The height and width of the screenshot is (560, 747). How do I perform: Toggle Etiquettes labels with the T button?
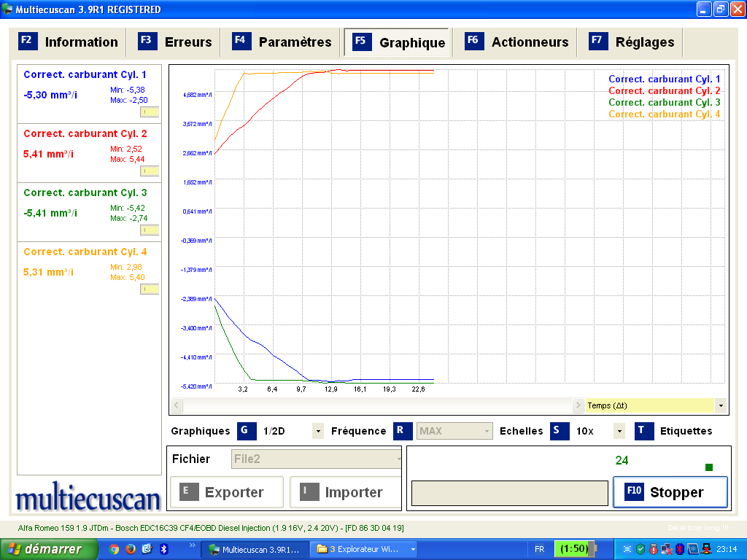tap(643, 431)
